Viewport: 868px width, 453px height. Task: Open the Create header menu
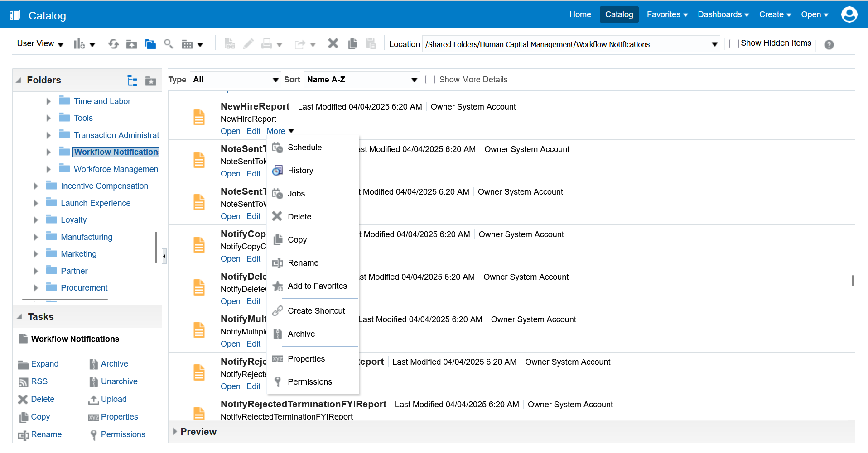click(775, 14)
